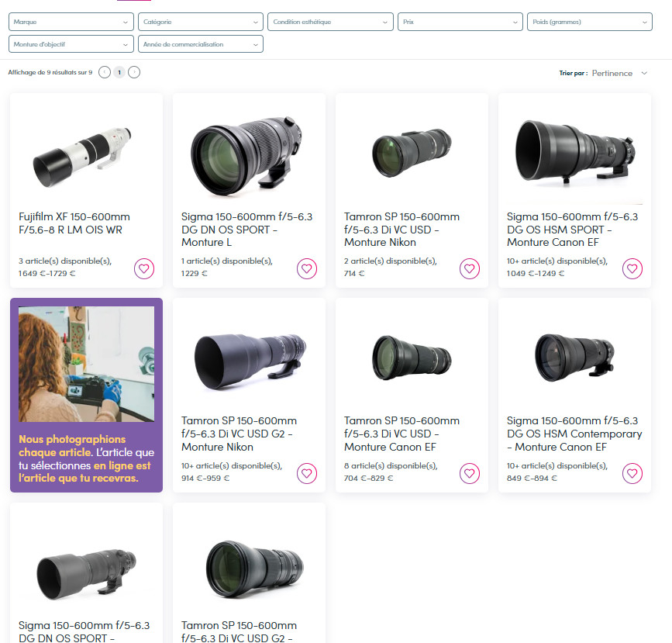The image size is (672, 643).
Task: Open the bottom-row Tamron SP G2 title
Action: coord(239,631)
